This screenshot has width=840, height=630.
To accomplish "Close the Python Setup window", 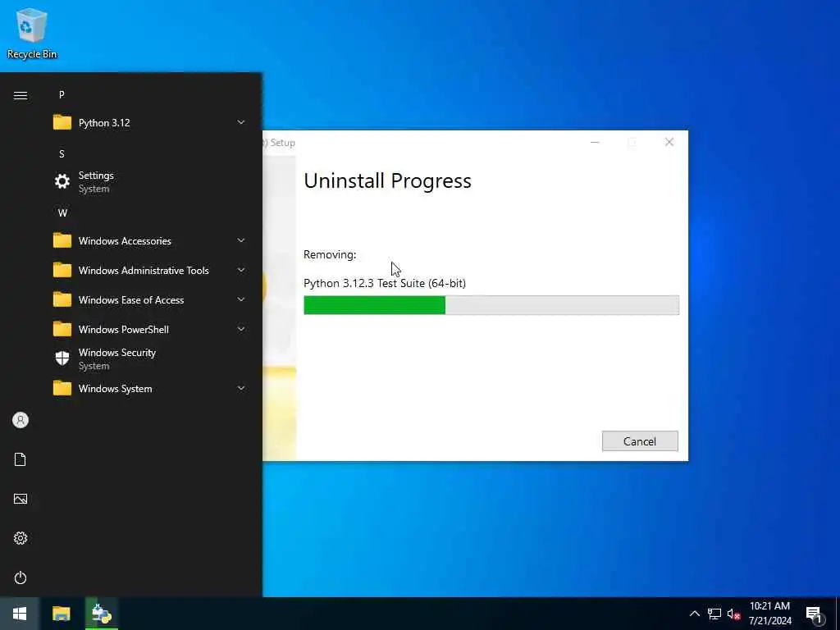I will (x=669, y=142).
